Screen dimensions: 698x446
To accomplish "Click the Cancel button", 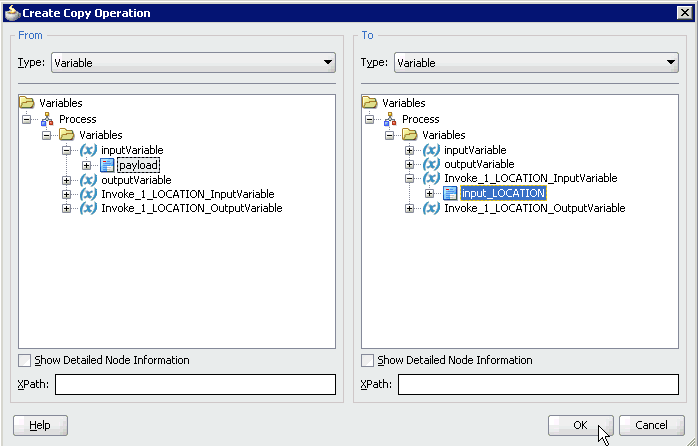I will tap(651, 425).
